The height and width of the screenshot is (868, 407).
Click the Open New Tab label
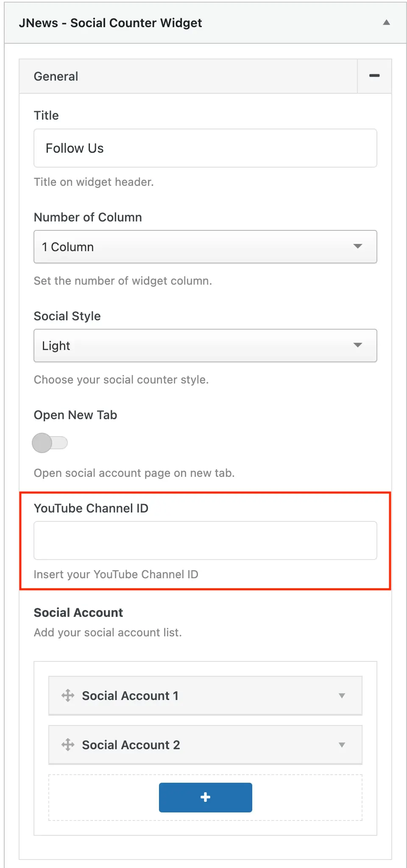[75, 415]
